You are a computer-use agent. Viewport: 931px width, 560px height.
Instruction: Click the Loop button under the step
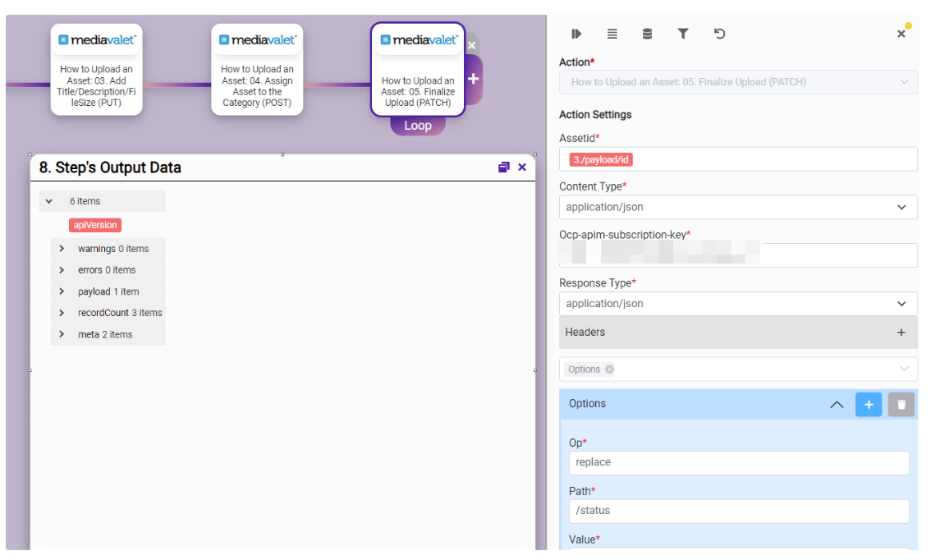tap(417, 126)
